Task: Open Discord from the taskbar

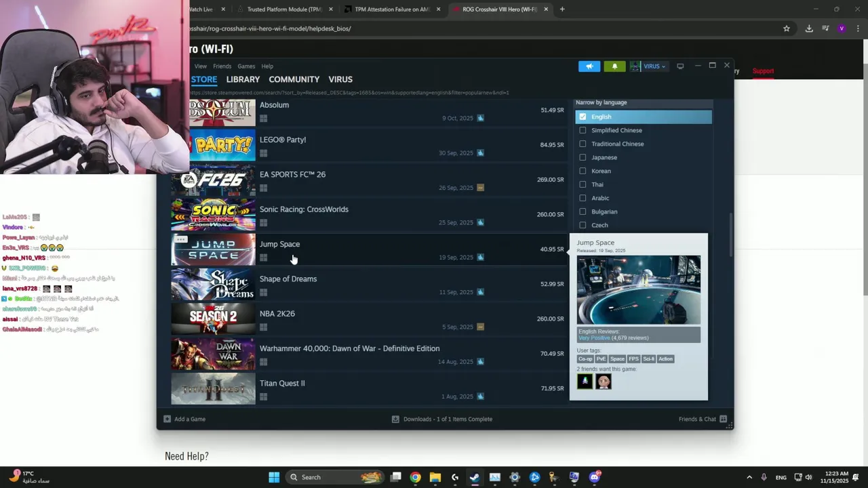Action: (595, 477)
